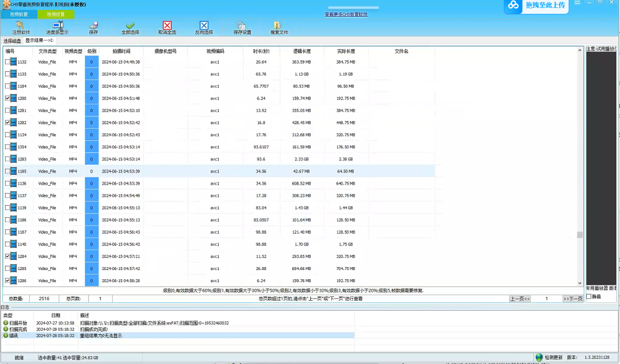
Task: Click the blue 级别 cell for file 1187
Action: (92, 232)
